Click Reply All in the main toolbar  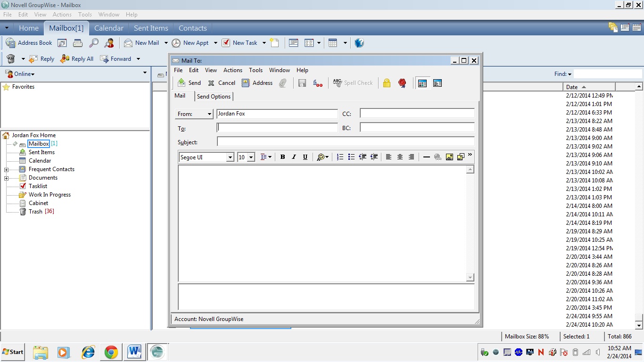point(77,59)
